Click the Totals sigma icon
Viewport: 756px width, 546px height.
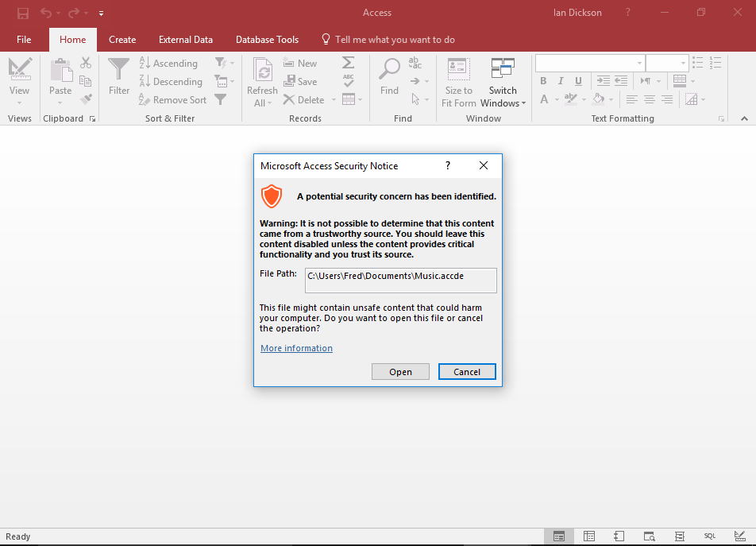pos(348,63)
